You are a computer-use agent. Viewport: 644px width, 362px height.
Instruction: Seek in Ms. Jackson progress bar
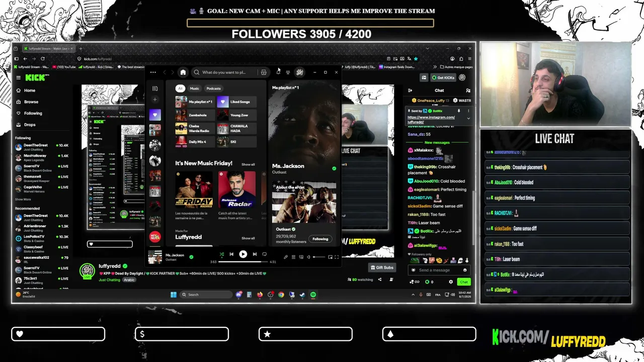point(244,261)
